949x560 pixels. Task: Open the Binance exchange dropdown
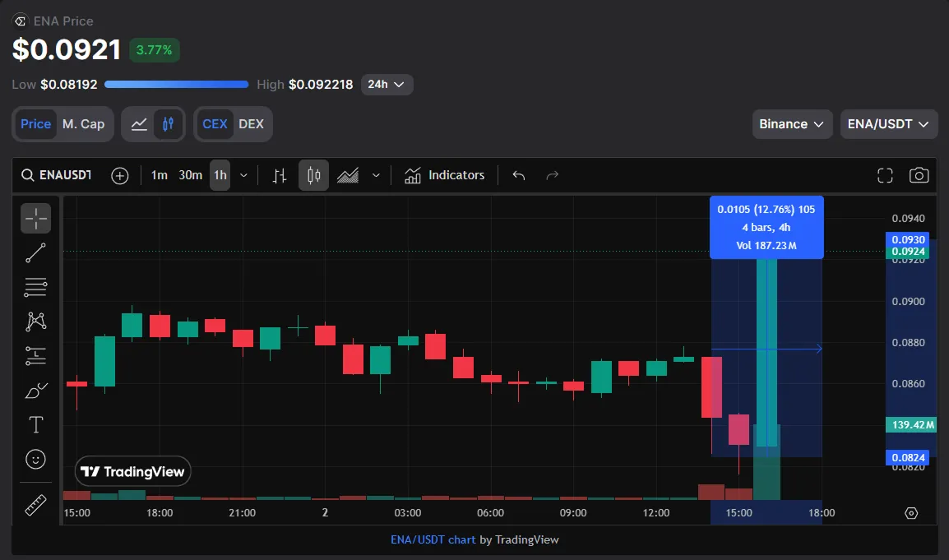tap(792, 124)
